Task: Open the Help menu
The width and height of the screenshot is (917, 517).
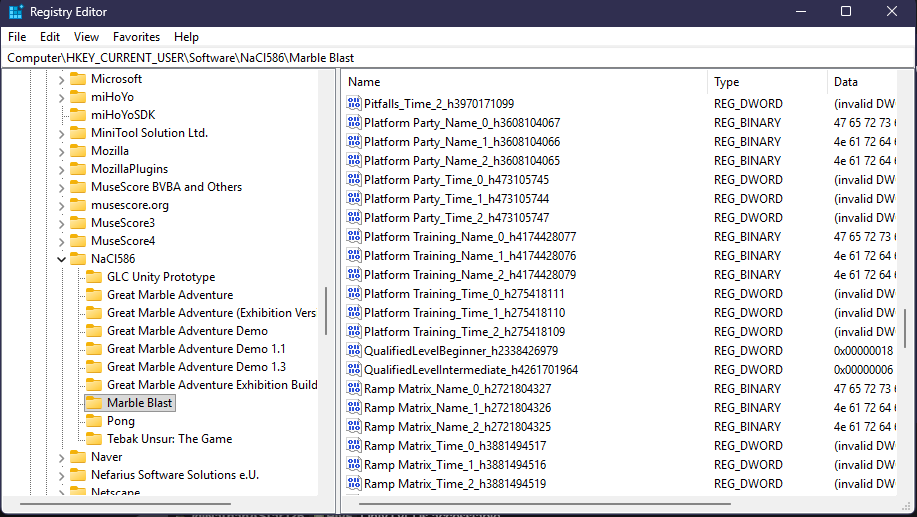Action: 186,37
